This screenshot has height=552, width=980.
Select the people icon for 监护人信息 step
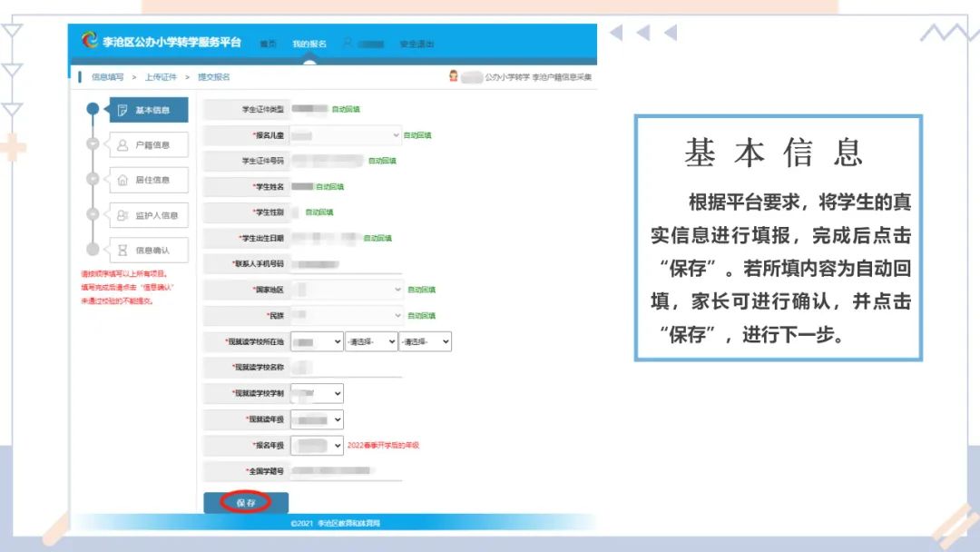point(123,214)
